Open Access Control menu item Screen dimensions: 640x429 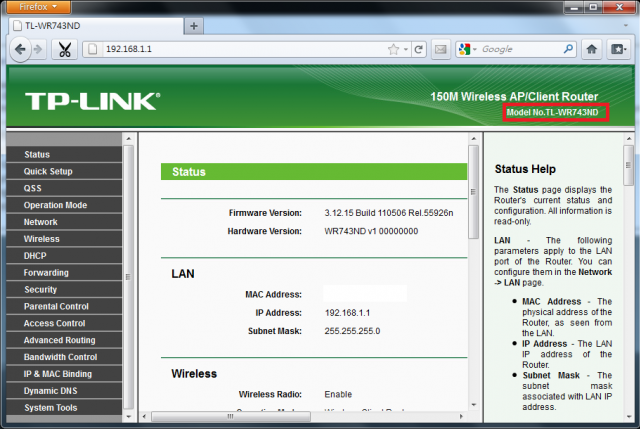[64, 323]
